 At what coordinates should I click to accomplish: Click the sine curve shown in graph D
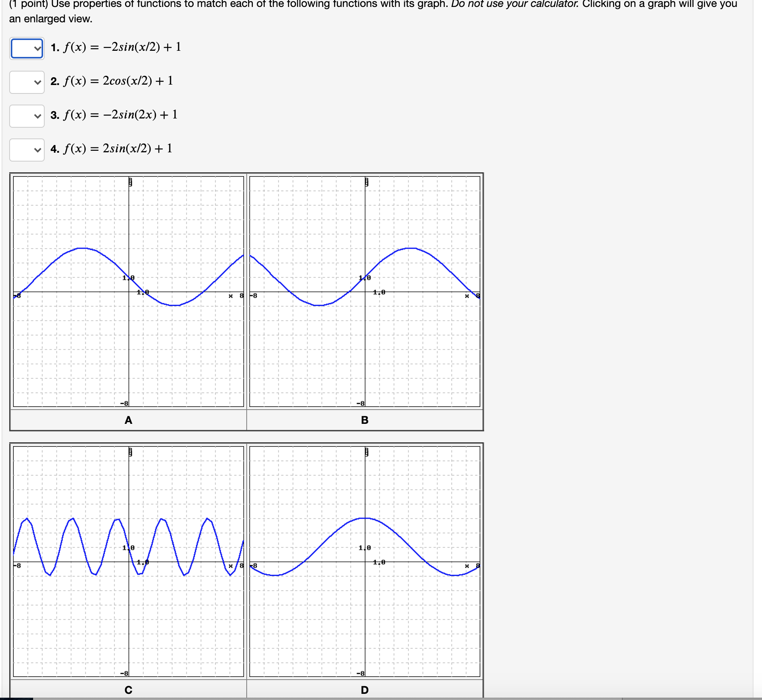364,517
